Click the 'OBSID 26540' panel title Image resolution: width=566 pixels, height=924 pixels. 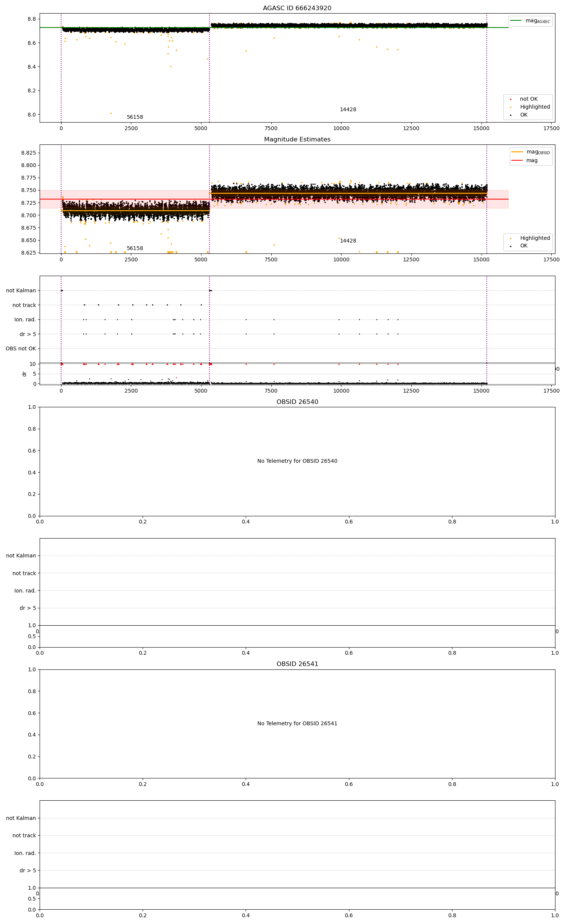[297, 402]
